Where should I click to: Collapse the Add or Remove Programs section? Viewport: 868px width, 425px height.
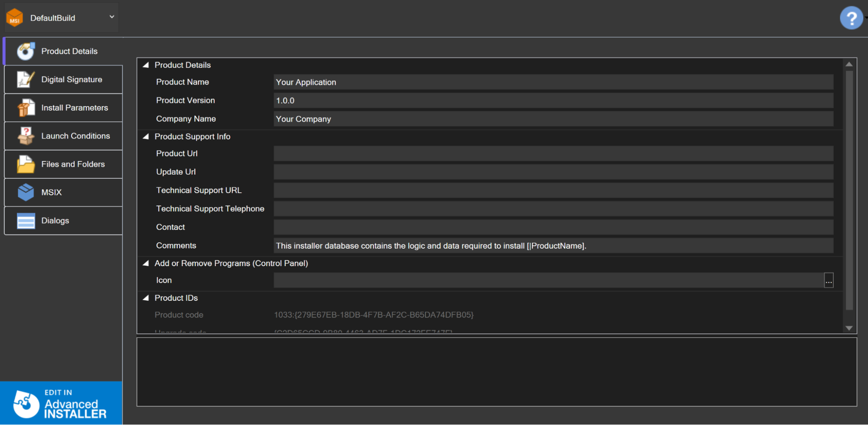(x=146, y=263)
